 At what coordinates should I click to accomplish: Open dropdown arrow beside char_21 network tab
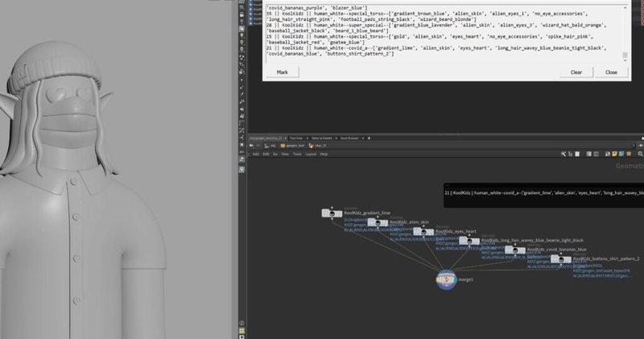click(x=286, y=138)
